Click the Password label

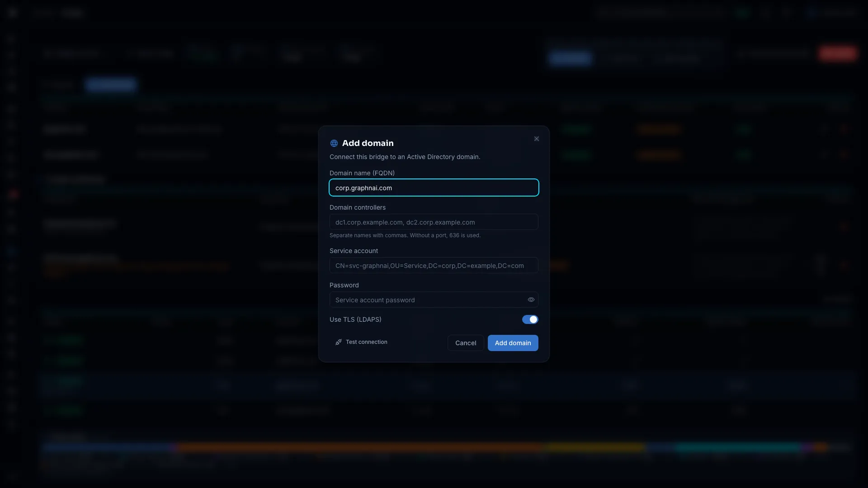[344, 285]
